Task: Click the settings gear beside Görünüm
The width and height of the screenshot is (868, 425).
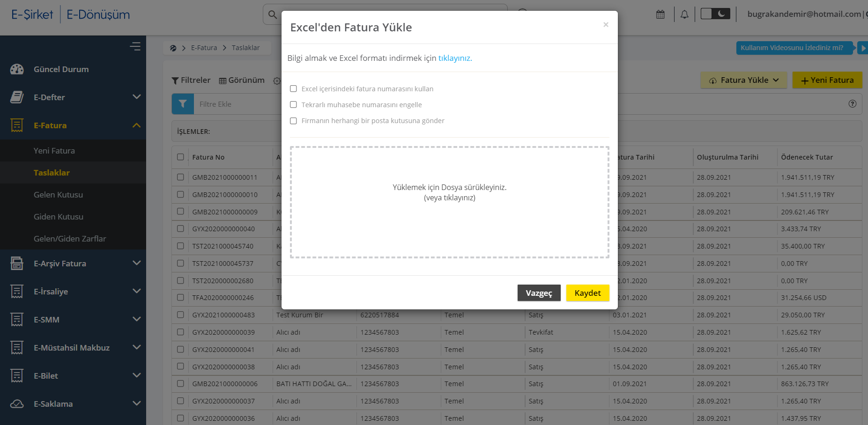Action: (277, 81)
